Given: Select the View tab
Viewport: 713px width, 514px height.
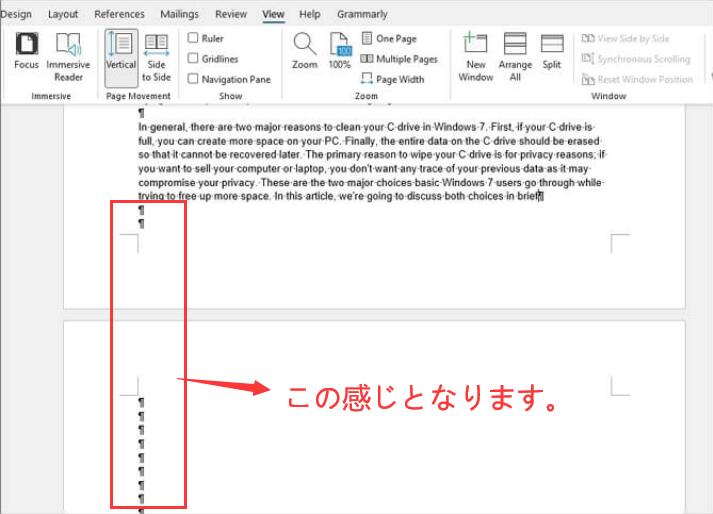Looking at the screenshot, I should tap(273, 14).
